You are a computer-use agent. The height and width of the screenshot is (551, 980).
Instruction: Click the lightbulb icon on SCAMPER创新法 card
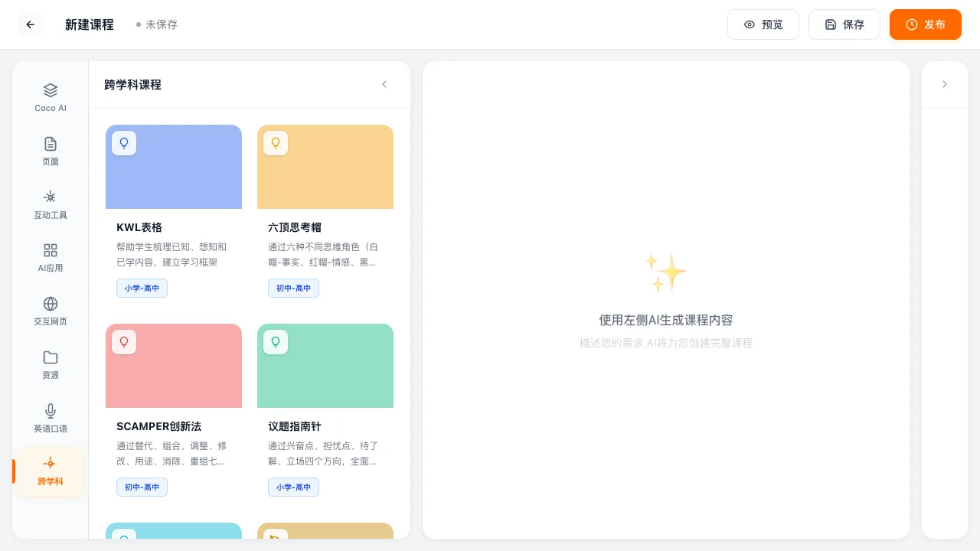pyautogui.click(x=124, y=342)
